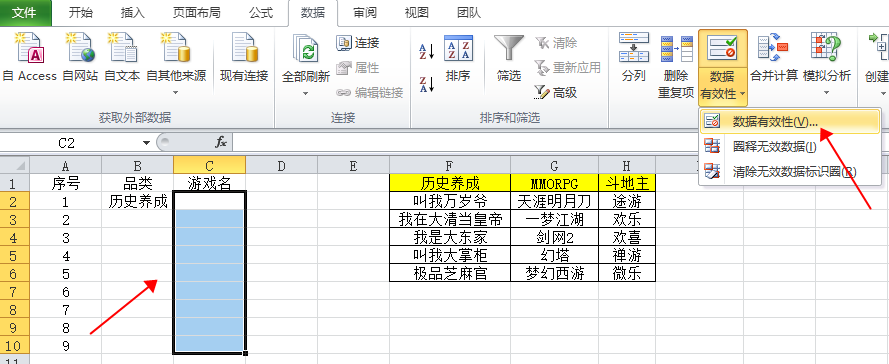Toggle the 筛选 filter funnel
The height and width of the screenshot is (364, 889).
[509, 59]
